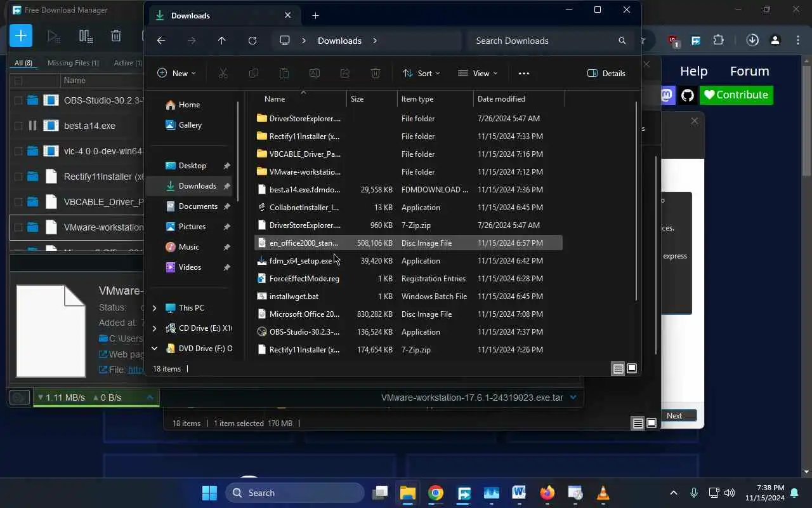The image size is (812, 508).
Task: Collapse DVD Drive (F:) tree node
Action: point(154,349)
